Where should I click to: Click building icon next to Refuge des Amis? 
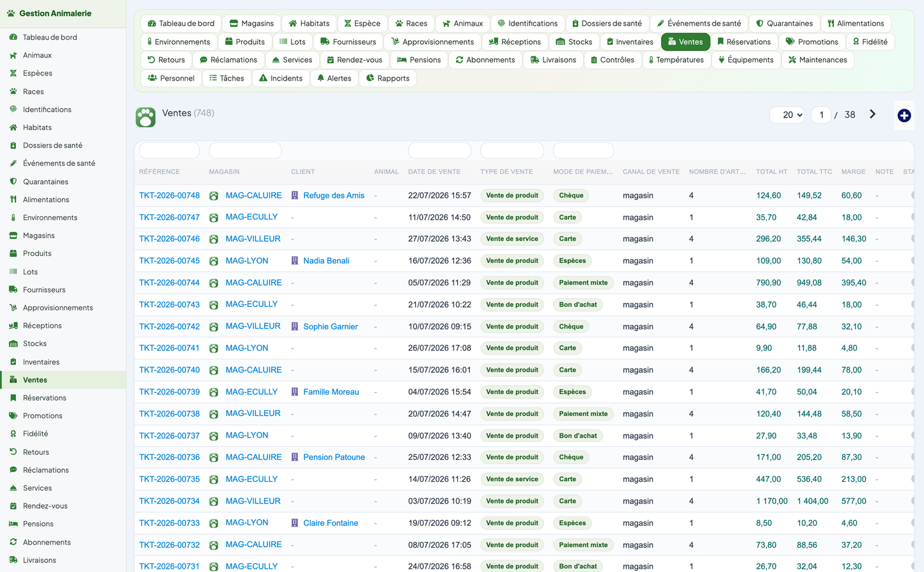[x=295, y=195]
